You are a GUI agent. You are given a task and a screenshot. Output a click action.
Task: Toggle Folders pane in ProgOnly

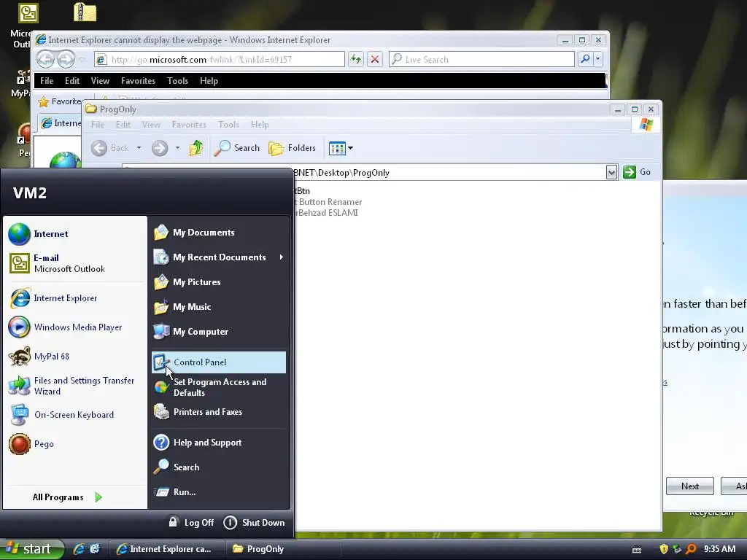tap(292, 148)
